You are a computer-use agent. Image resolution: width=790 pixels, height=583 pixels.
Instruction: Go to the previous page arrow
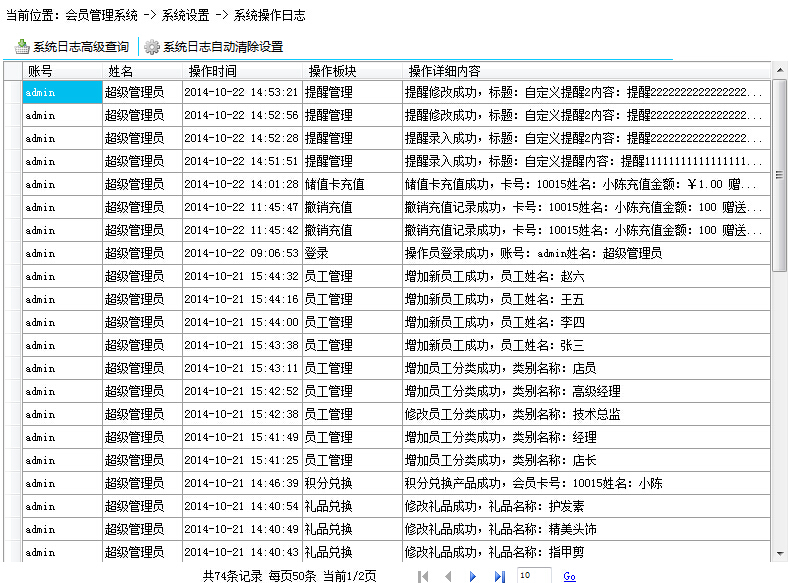pyautogui.click(x=448, y=576)
